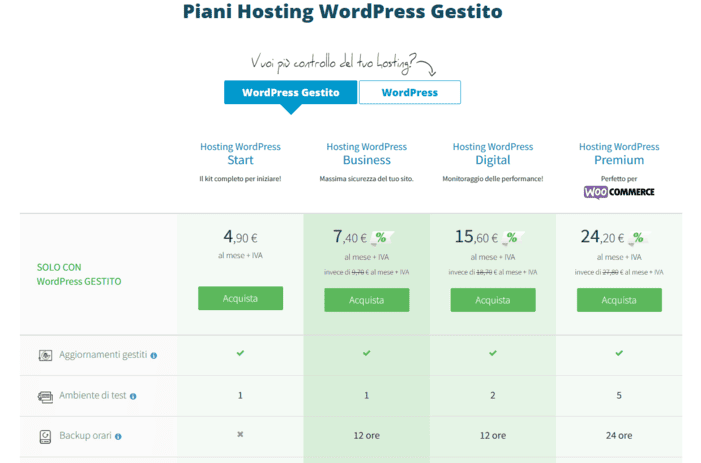Click the WooCommerce logo under Premium

[618, 191]
